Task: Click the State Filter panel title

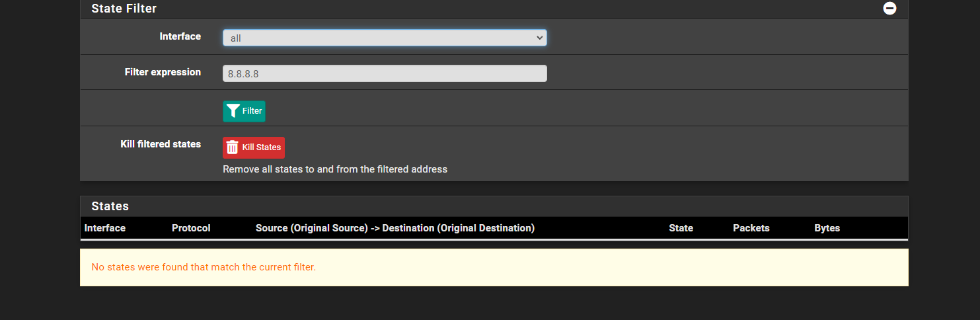Action: (124, 9)
